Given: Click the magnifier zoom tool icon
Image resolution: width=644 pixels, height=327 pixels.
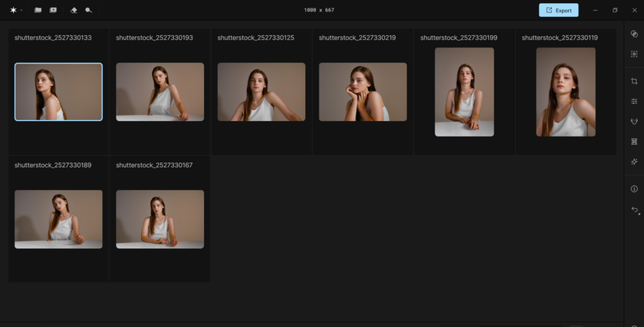Looking at the screenshot, I should (x=89, y=10).
